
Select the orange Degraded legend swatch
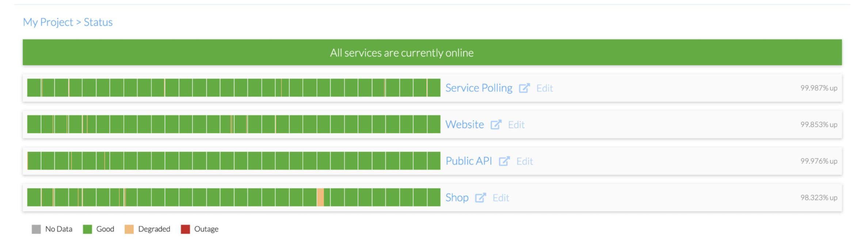pyautogui.click(x=128, y=229)
